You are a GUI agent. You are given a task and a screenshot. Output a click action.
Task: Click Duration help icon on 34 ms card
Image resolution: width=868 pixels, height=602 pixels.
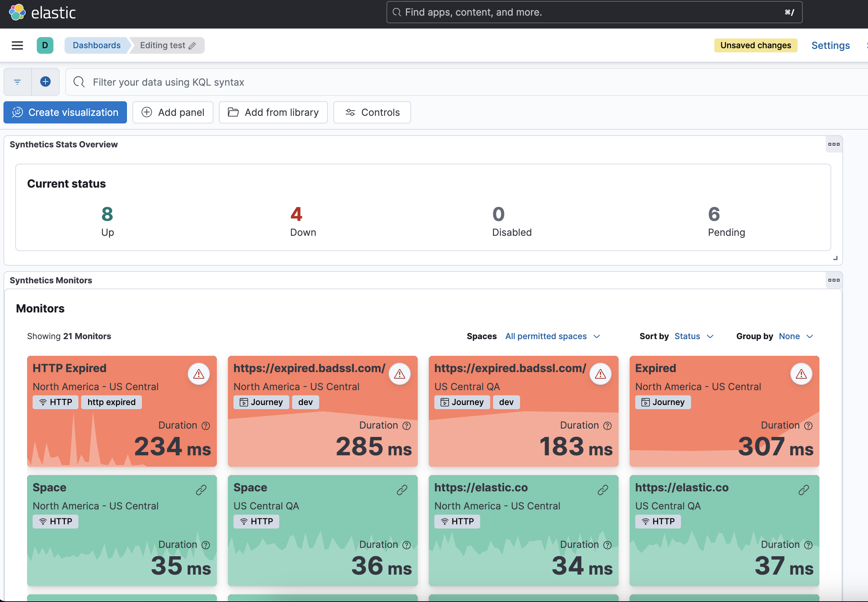click(607, 545)
